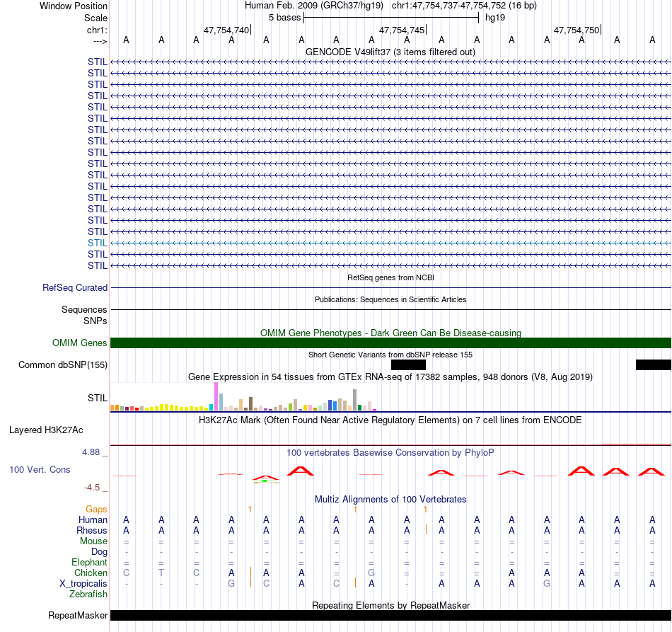
Task: Select the Publications: Sequences in Scientific Articles title
Action: 390,299
